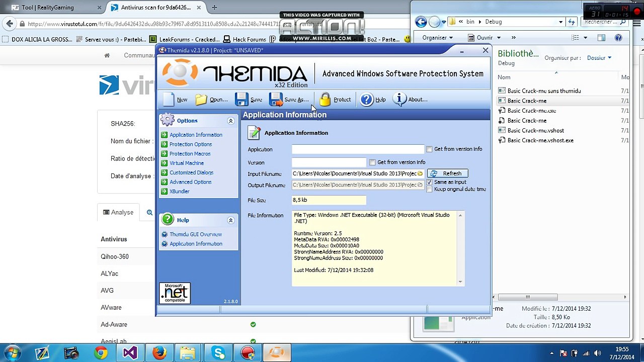Open File Explorer from the taskbar
The image size is (644, 362).
tap(188, 353)
